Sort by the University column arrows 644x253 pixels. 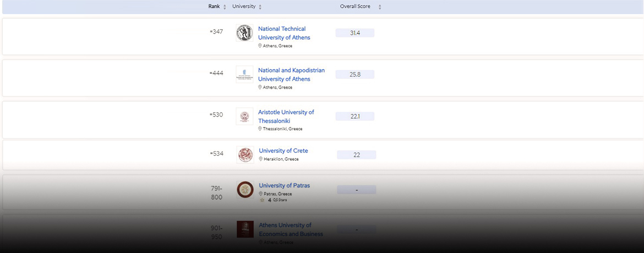tap(260, 7)
